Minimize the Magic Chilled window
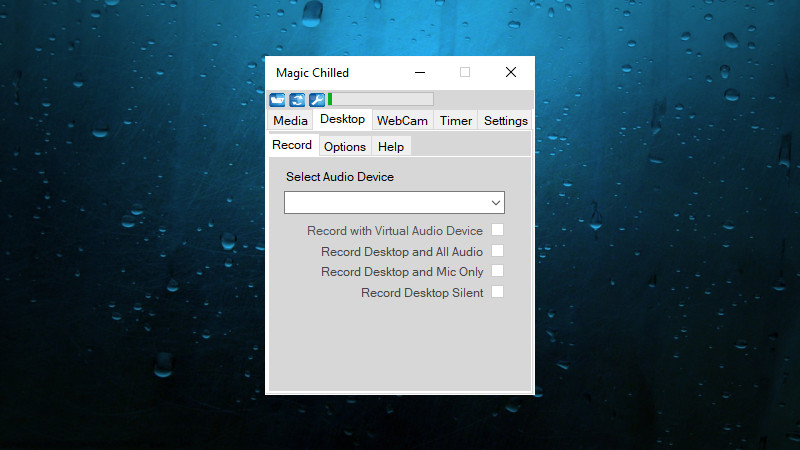This screenshot has width=800, height=450. click(x=420, y=72)
